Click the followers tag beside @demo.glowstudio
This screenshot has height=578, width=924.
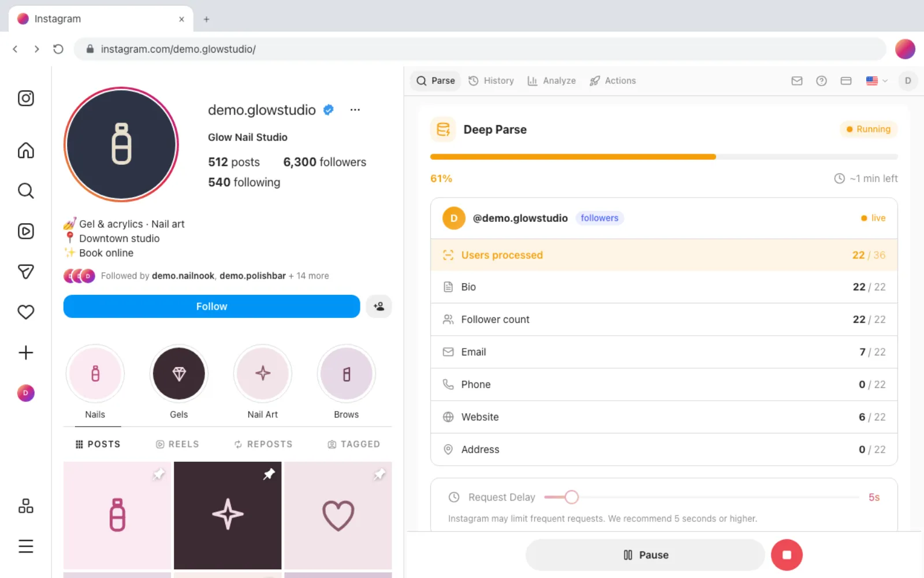click(x=599, y=218)
